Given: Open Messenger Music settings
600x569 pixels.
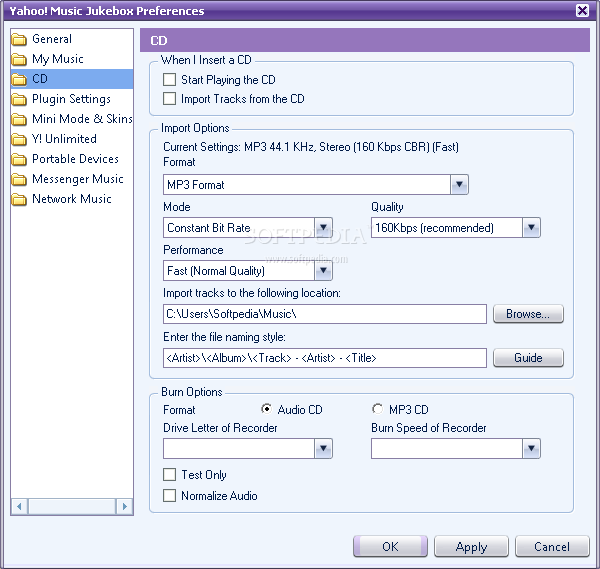Looking at the screenshot, I should point(78,179).
